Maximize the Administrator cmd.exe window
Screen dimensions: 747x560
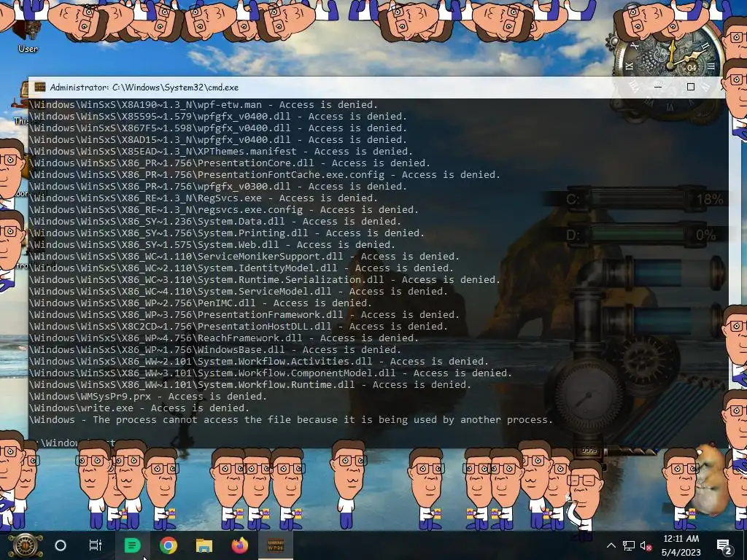690,87
